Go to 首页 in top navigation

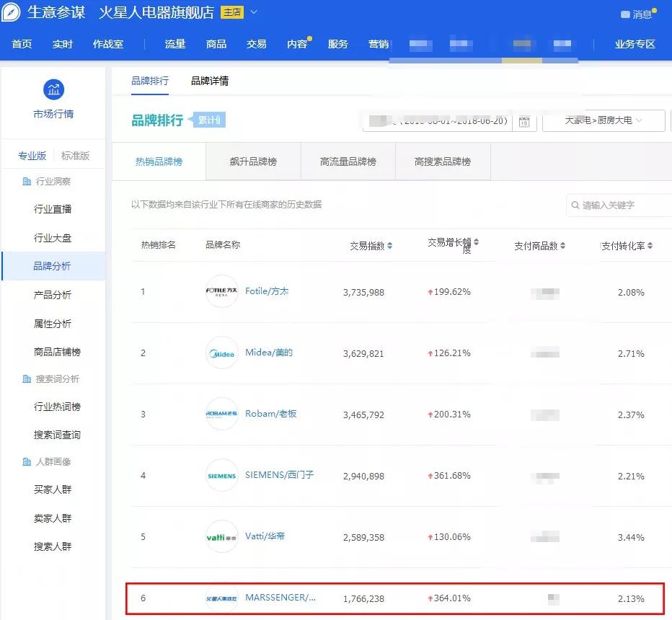point(22,44)
